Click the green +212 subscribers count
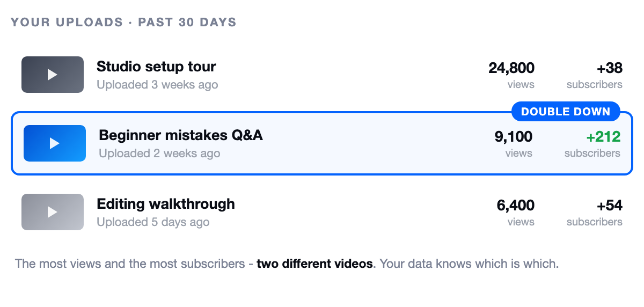The height and width of the screenshot is (307, 644). 603,137
